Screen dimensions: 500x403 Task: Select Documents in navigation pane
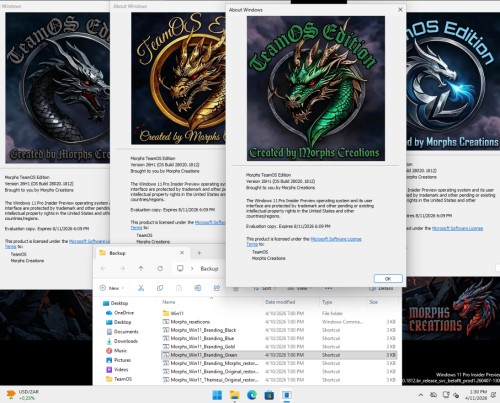[x=122, y=332]
